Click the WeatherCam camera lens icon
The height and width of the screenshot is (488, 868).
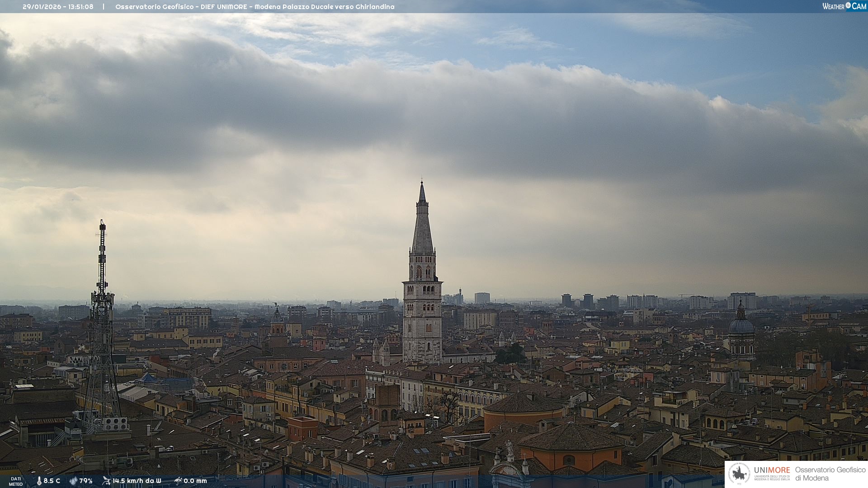click(x=848, y=5)
